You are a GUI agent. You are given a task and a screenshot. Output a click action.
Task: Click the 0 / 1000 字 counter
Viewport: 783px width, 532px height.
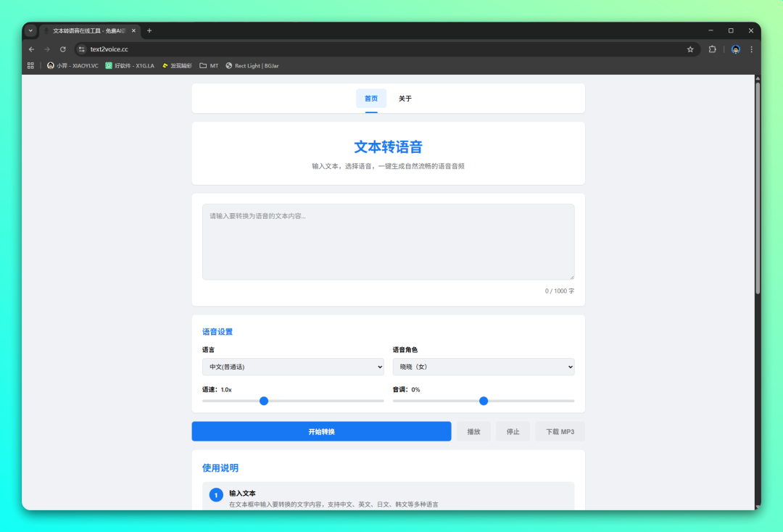(559, 291)
